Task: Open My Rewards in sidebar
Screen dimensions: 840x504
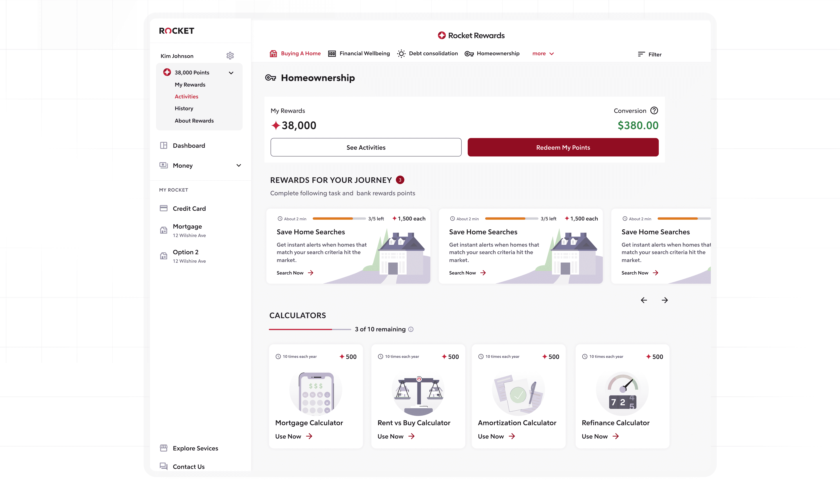Action: point(190,85)
